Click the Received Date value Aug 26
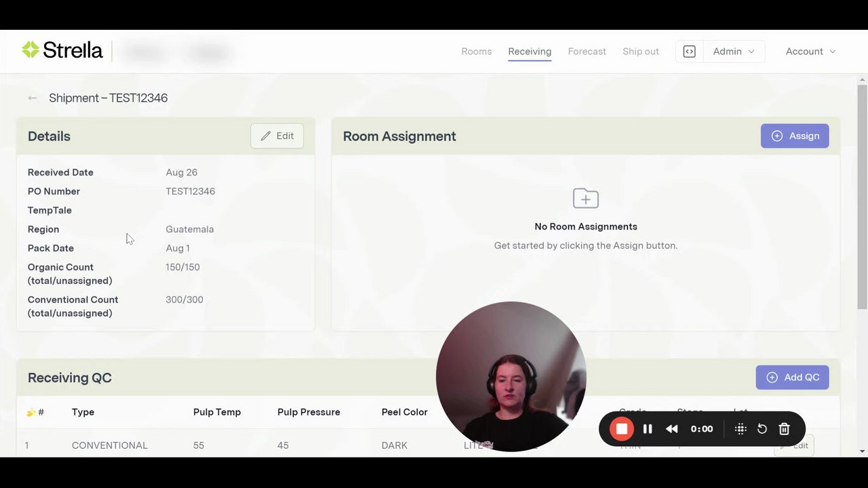The image size is (868, 488). tap(182, 172)
